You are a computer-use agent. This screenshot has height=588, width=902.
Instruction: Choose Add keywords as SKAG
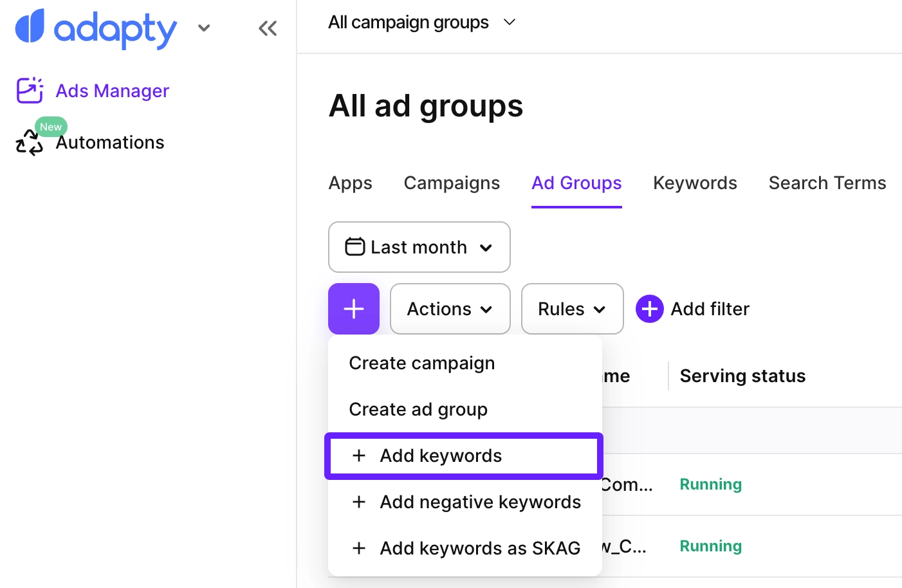(x=479, y=548)
